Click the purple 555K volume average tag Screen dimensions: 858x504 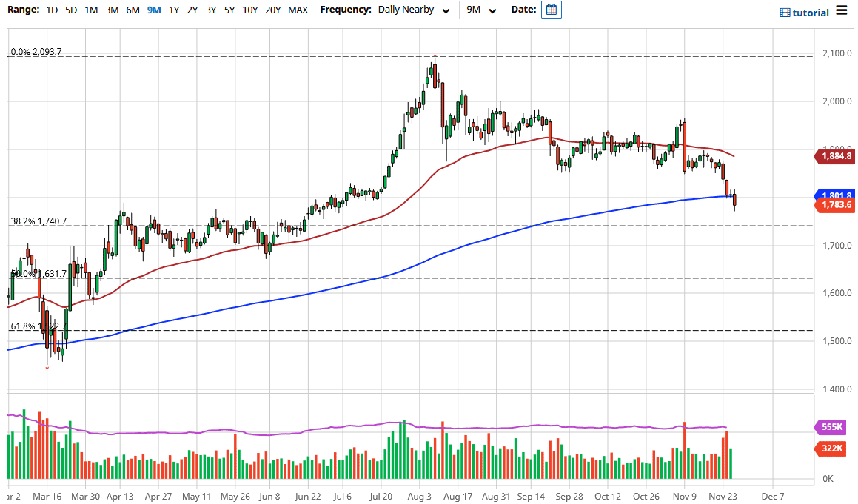[834, 427]
